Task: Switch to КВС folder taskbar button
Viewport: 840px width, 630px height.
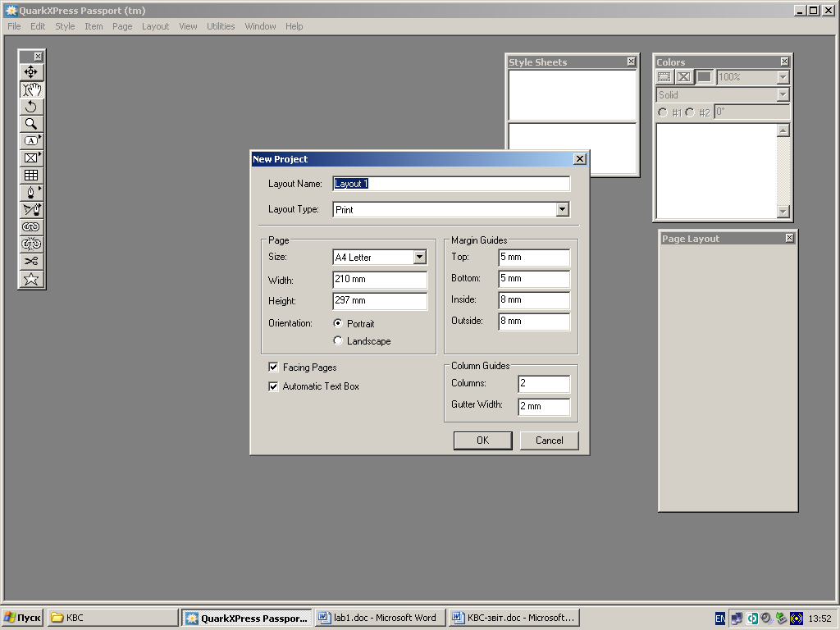Action: point(112,618)
